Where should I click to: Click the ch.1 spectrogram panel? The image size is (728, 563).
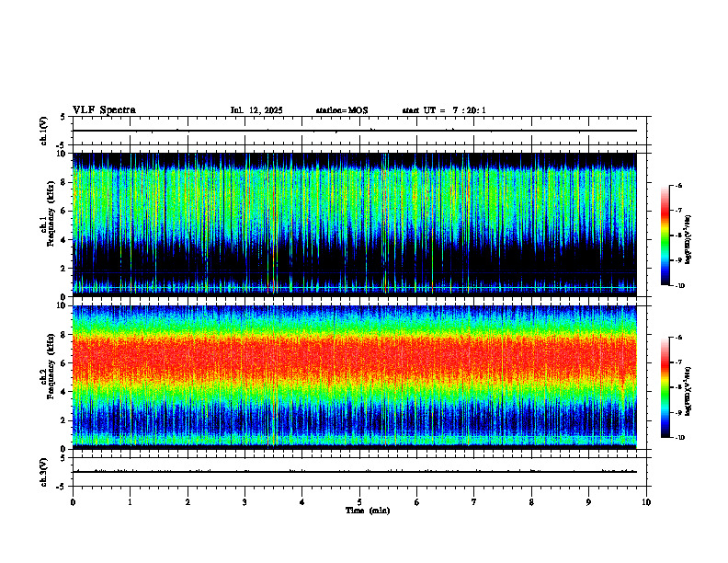(x=355, y=224)
